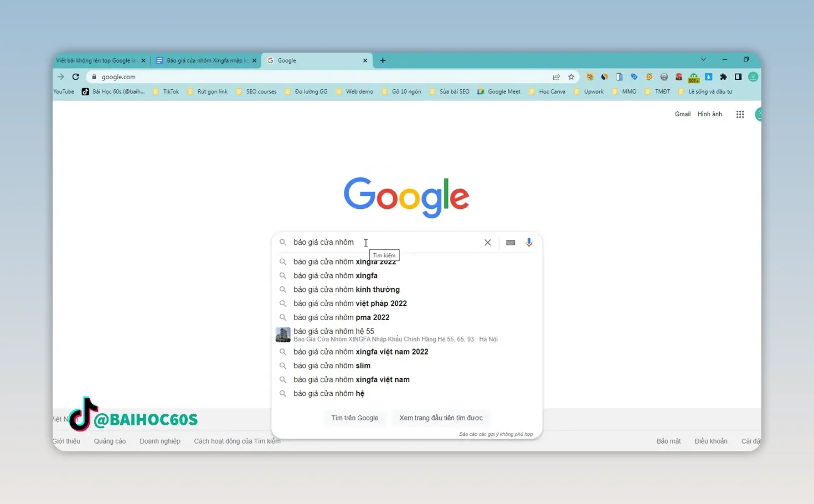Click the Gmail link
The height and width of the screenshot is (504, 814).
[683, 114]
